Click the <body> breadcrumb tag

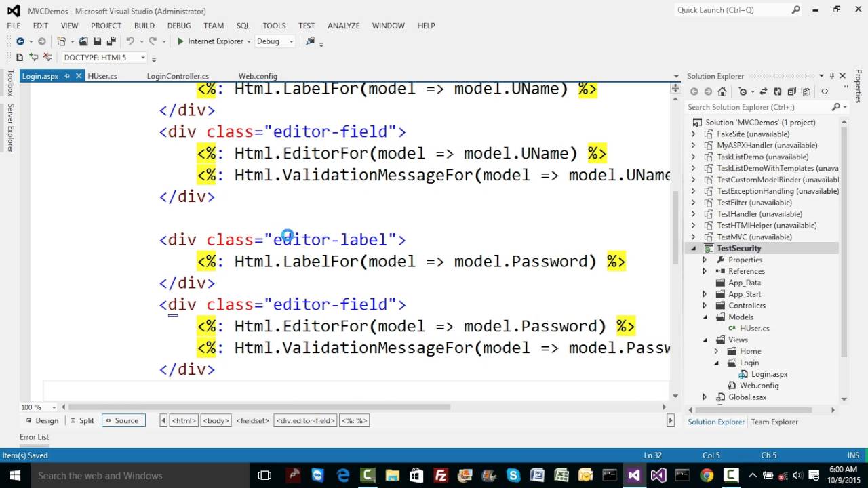216,420
